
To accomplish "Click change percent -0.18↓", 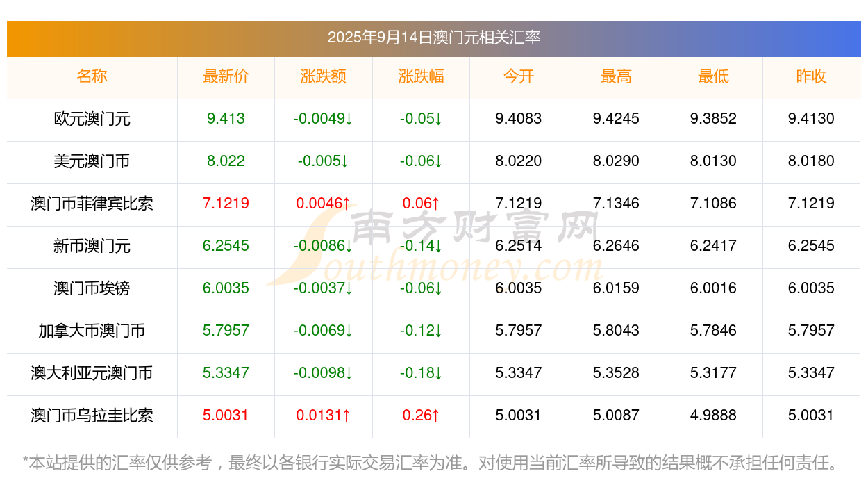I will pyautogui.click(x=421, y=373).
